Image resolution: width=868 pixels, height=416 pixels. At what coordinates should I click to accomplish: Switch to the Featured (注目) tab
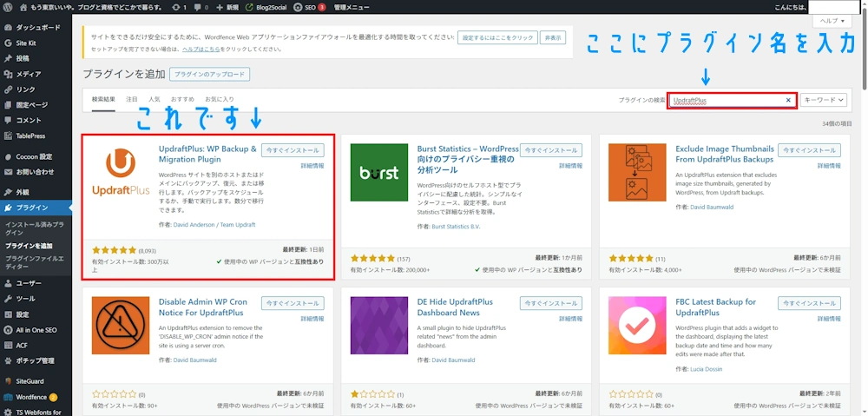pos(132,100)
